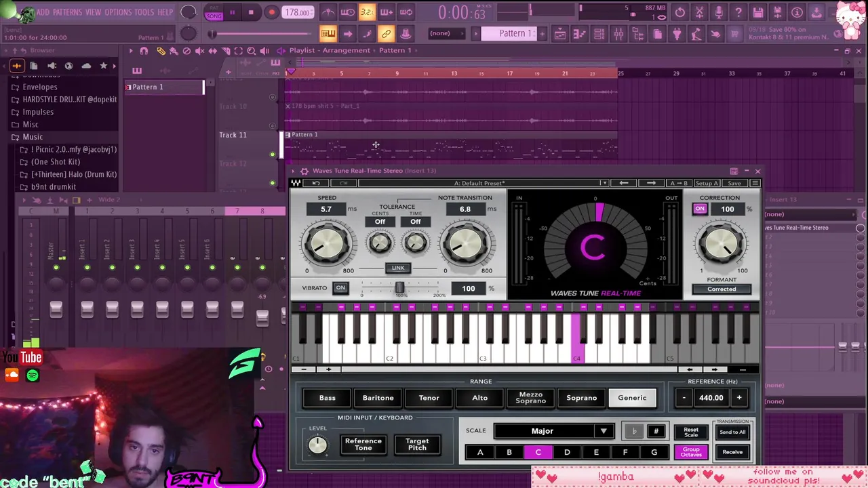Click Save button in Waves toolbar
This screenshot has width=868, height=488.
pyautogui.click(x=734, y=183)
